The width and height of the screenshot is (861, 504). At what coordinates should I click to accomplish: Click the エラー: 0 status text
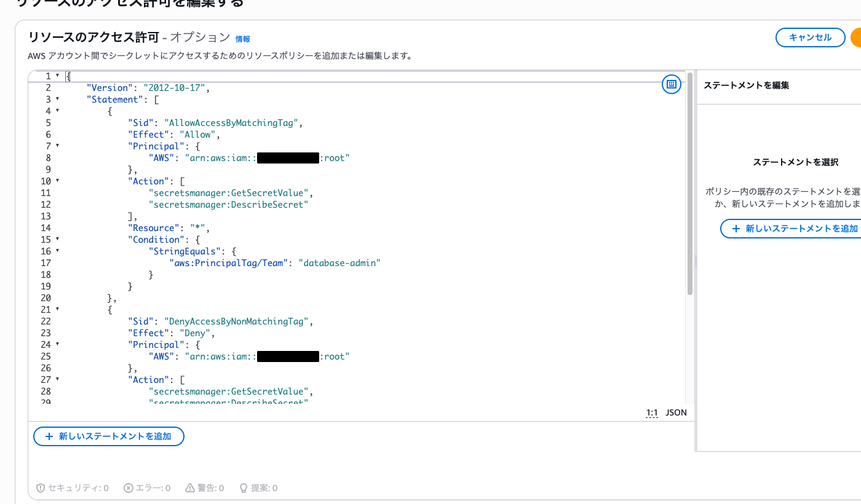[153, 488]
